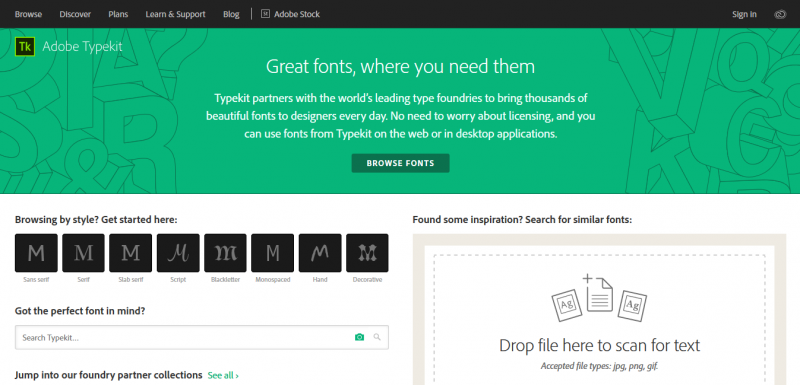Click the Adobe Typekit title text
The image size is (800, 385).
pos(83,46)
